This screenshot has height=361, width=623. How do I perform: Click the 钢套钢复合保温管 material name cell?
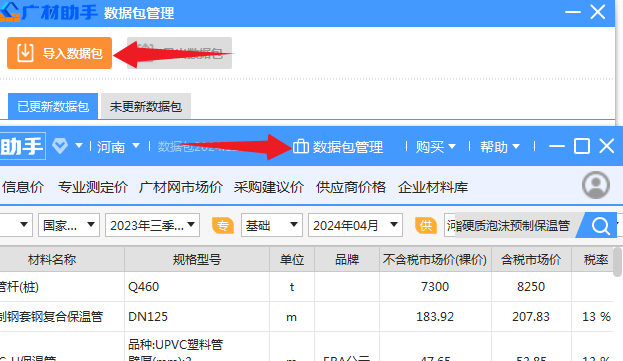[x=62, y=317]
